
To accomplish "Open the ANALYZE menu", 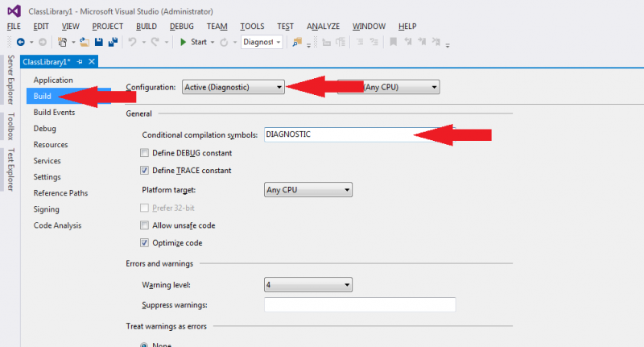I will pyautogui.click(x=324, y=27).
